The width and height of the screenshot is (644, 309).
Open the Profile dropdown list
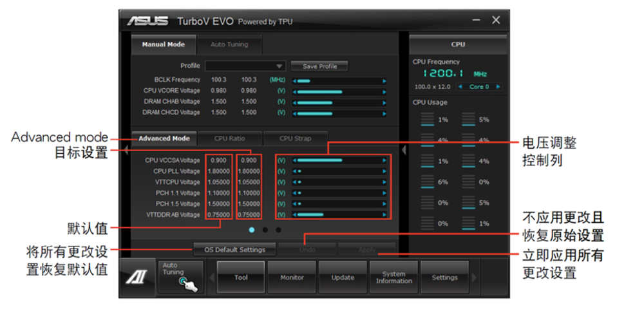(x=245, y=66)
